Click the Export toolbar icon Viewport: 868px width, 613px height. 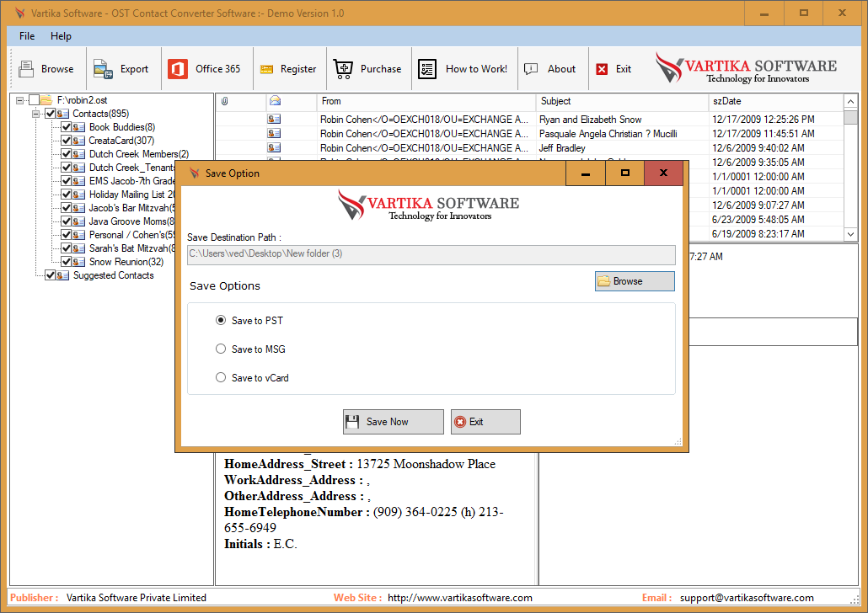[x=104, y=69]
